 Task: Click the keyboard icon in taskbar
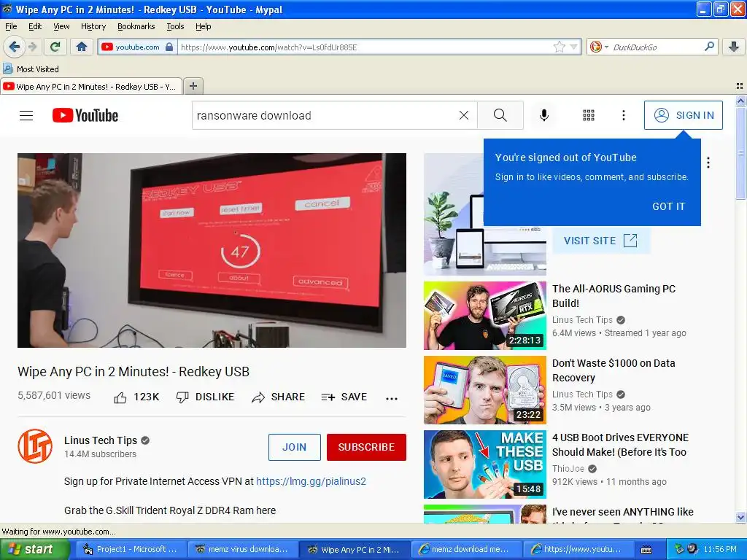click(646, 550)
